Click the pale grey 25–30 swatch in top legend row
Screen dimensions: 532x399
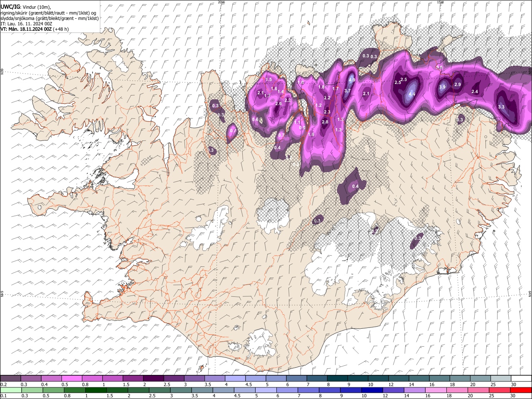click(x=500, y=378)
